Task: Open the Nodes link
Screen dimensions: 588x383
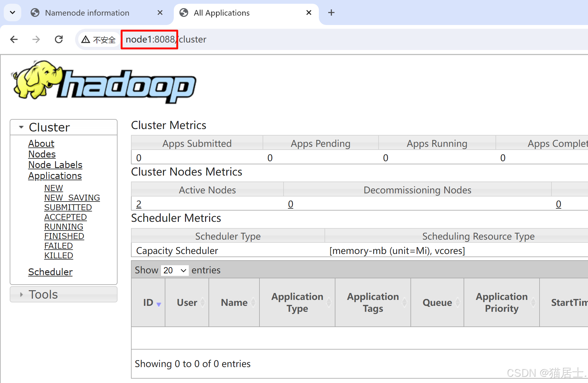Action: tap(42, 154)
